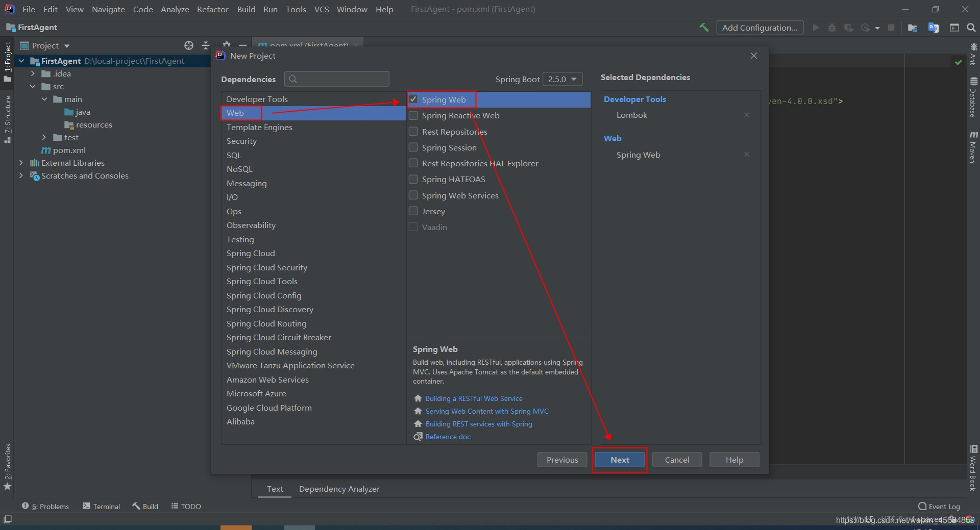Remove Lombok from Selected Dependencies
The width and height of the screenshot is (980, 530).
(x=747, y=115)
